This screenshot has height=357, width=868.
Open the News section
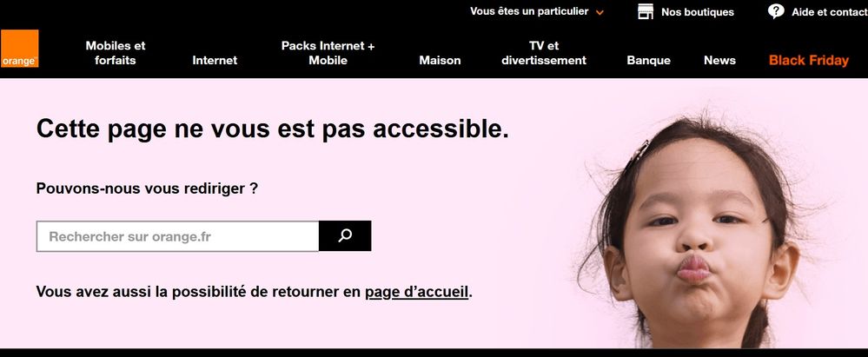pos(719,60)
